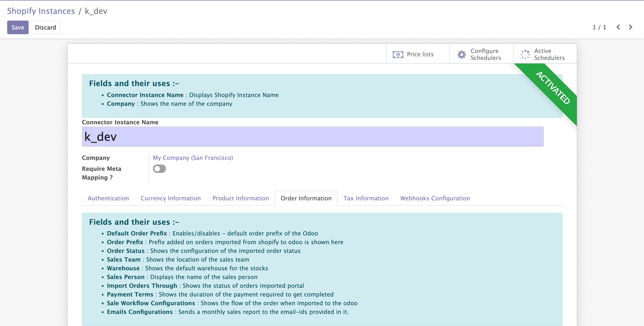The width and height of the screenshot is (644, 326).
Task: Open Price lists stat button
Action: [x=420, y=55]
